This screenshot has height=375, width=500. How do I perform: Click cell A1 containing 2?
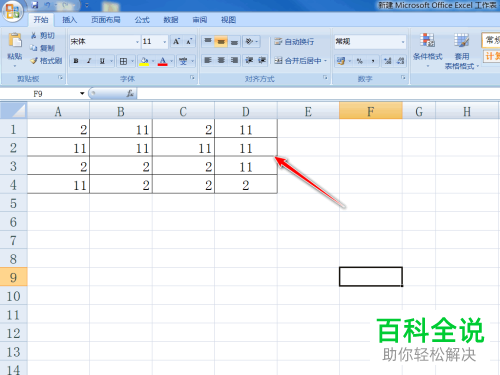coord(58,129)
